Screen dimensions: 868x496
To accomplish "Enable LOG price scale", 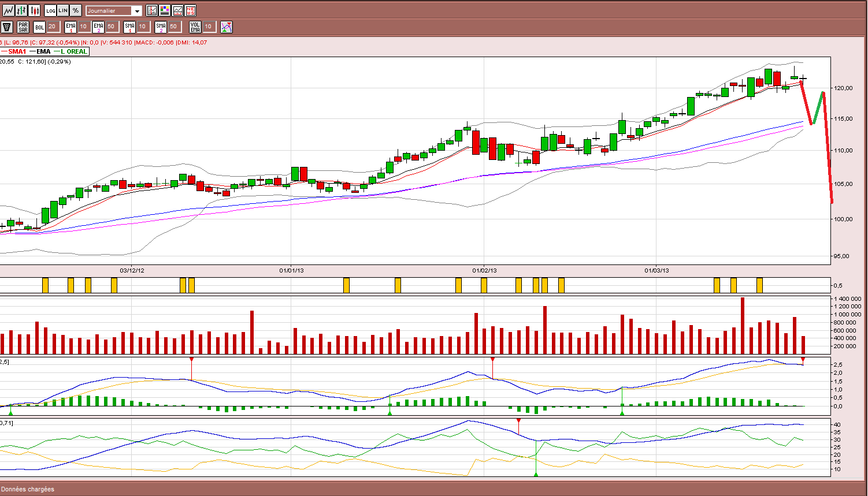I will [50, 10].
